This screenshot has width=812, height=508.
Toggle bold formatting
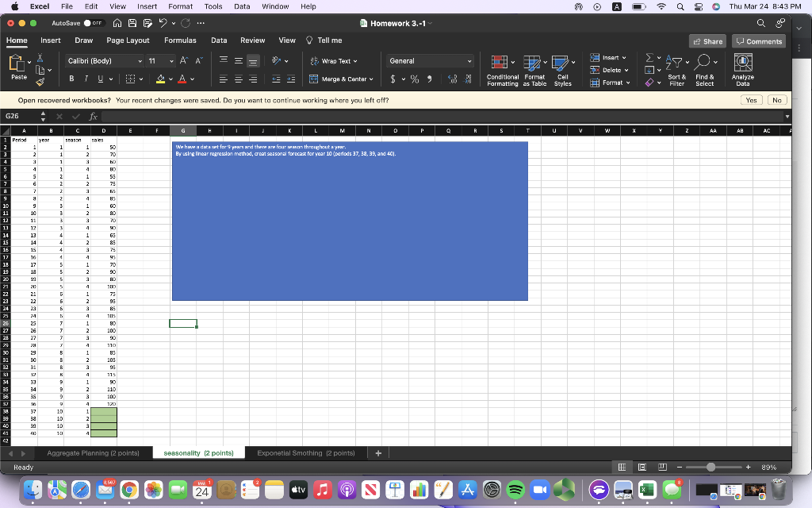tap(70, 79)
